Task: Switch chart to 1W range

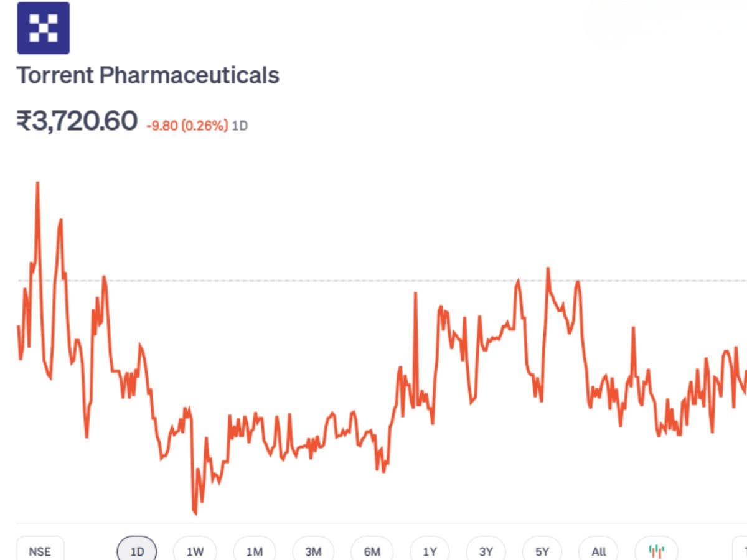Action: (x=195, y=551)
